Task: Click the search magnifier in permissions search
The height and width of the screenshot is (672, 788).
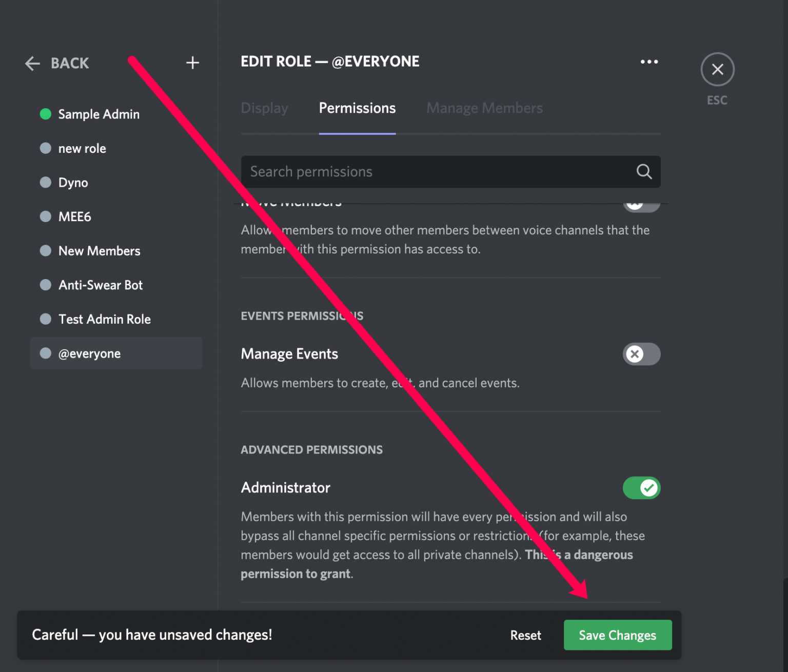Action: coord(643,171)
